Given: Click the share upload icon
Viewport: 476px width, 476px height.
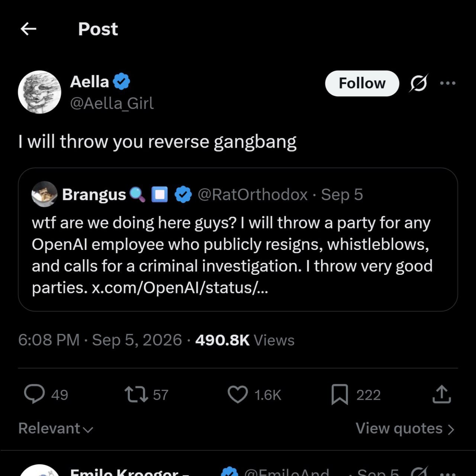Looking at the screenshot, I should [441, 394].
